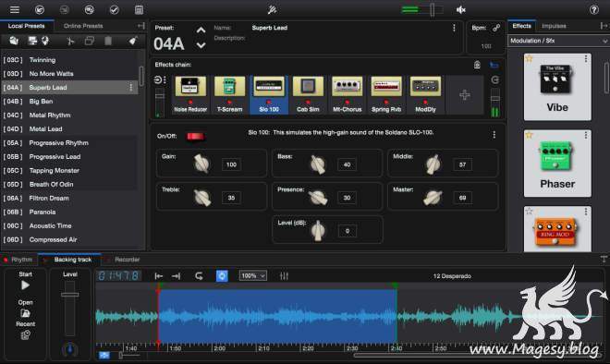Click the checkmark circle icon in top bar
The image size is (610, 364).
coord(114,10)
